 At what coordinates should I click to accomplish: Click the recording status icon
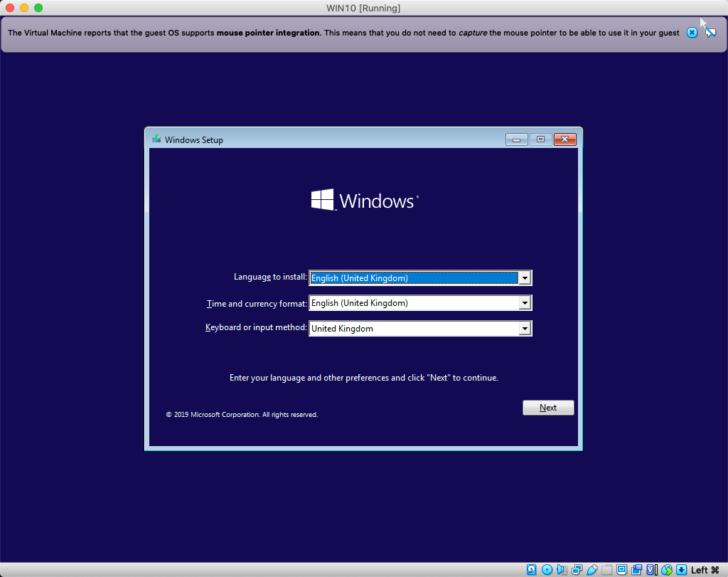[x=636, y=570]
